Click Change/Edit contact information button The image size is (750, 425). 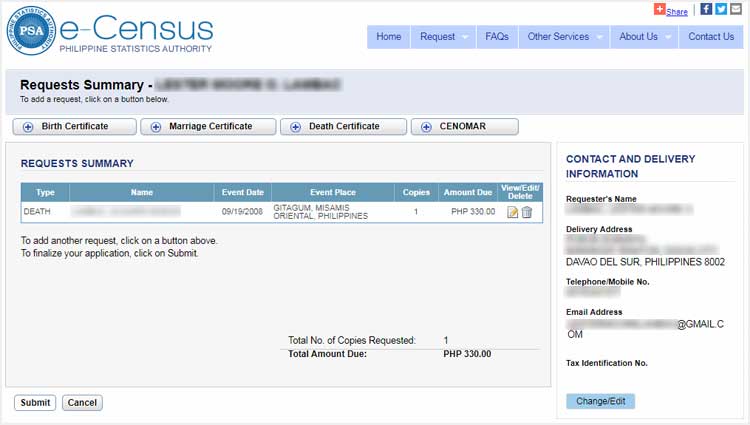tap(600, 401)
